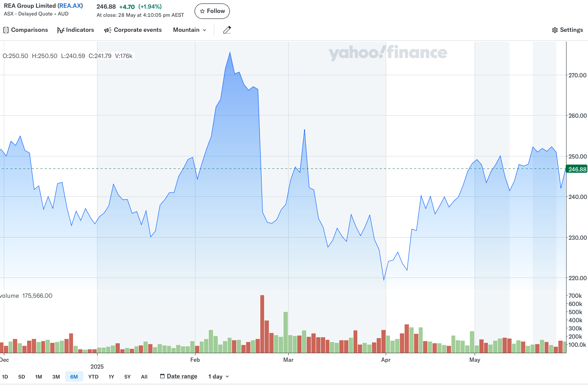
Task: Click the 270.00 price axis label
Action: pyautogui.click(x=577, y=75)
